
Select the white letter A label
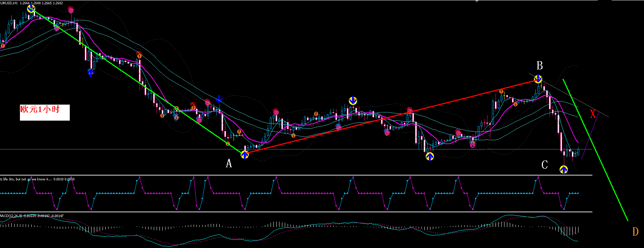coord(229,163)
